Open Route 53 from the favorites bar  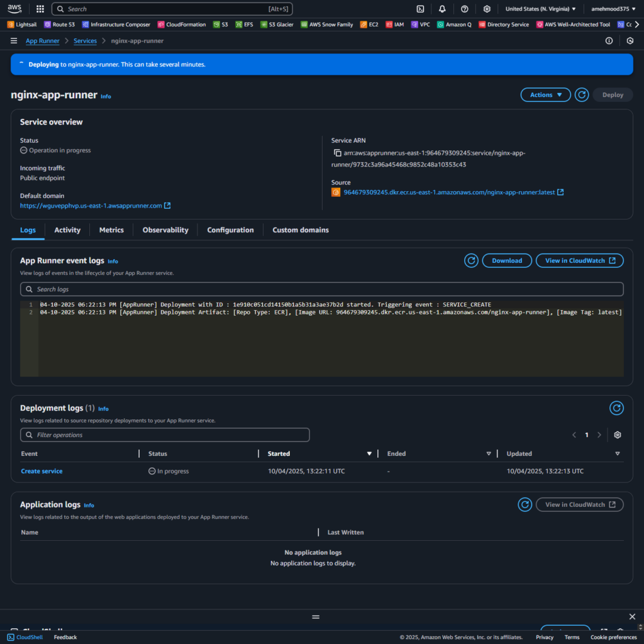60,25
